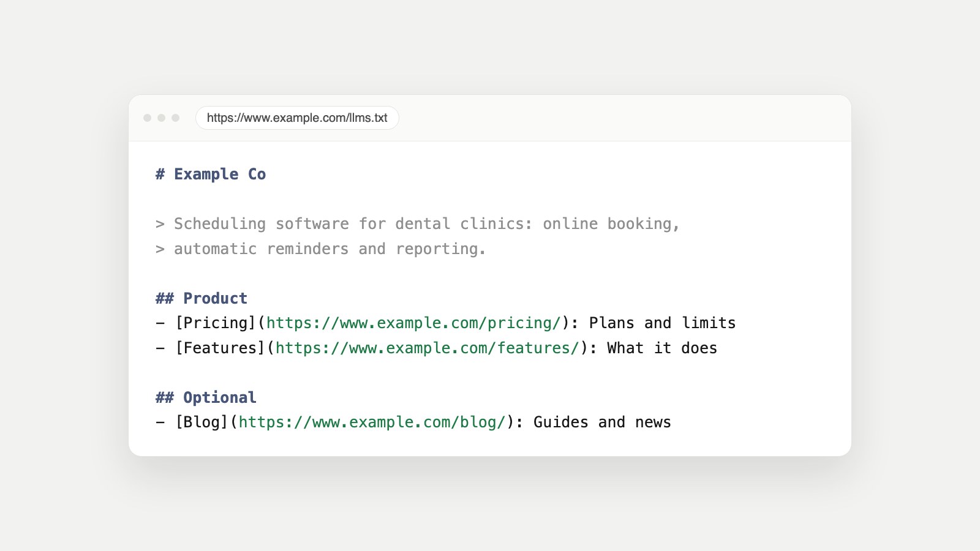Image resolution: width=980 pixels, height=551 pixels.
Task: Click the third gray window dot
Action: [175, 118]
